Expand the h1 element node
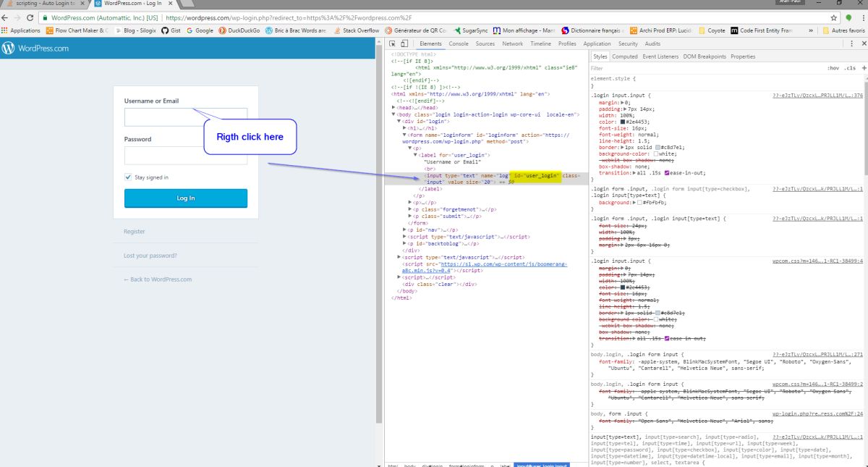The height and width of the screenshot is (467, 868). [405, 128]
